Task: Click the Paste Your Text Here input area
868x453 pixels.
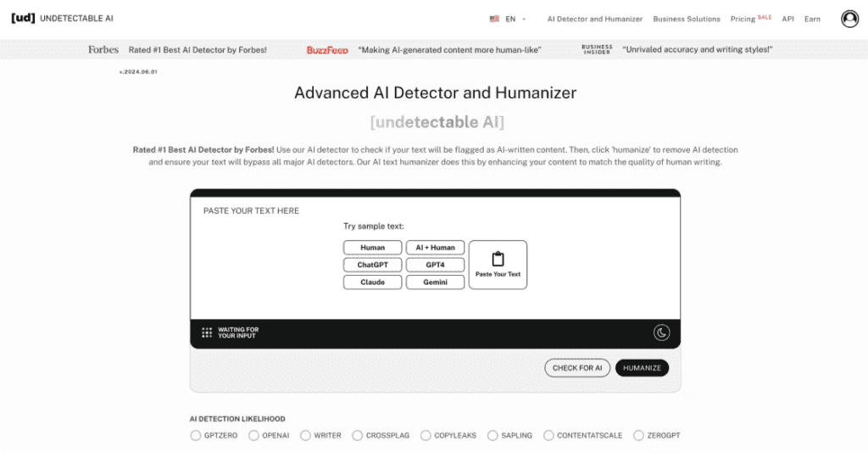Action: pyautogui.click(x=435, y=258)
